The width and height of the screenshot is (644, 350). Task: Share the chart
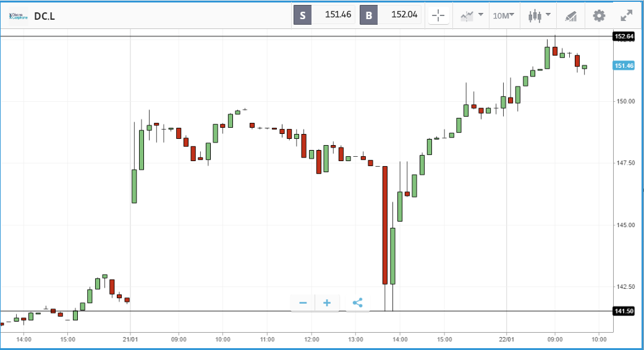(x=358, y=303)
